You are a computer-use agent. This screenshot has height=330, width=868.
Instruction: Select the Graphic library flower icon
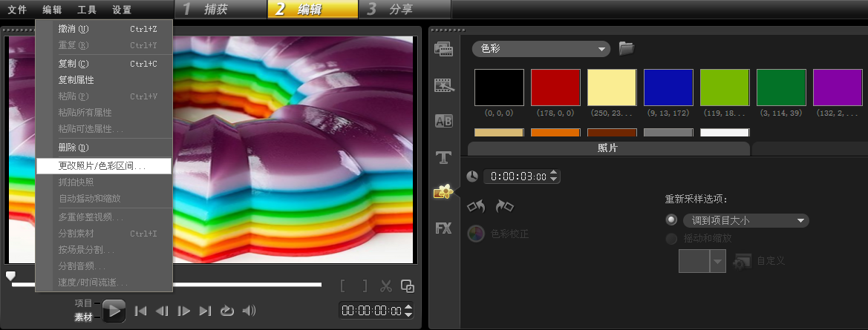click(443, 192)
